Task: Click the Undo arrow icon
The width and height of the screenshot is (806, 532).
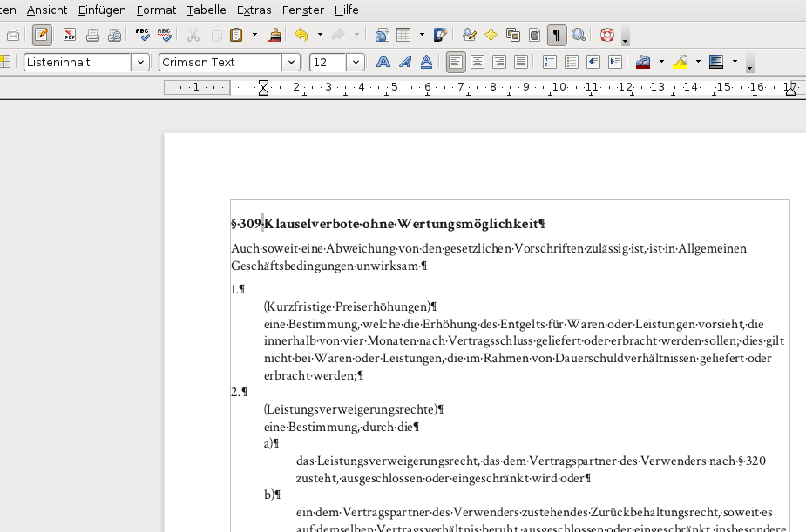Action: [301, 35]
